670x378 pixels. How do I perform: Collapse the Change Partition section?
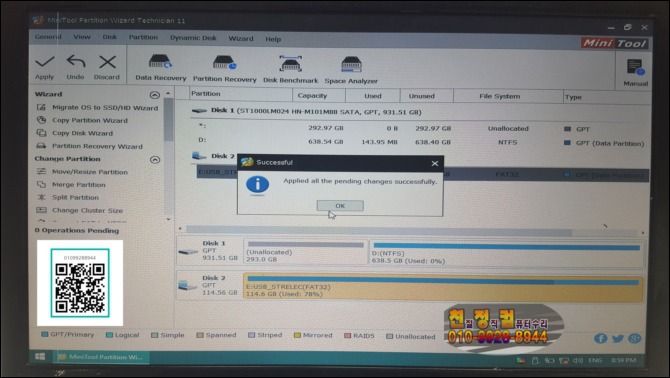click(155, 159)
